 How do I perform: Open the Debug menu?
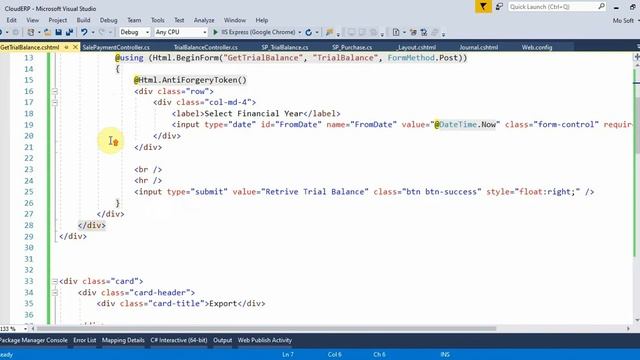coord(109,20)
